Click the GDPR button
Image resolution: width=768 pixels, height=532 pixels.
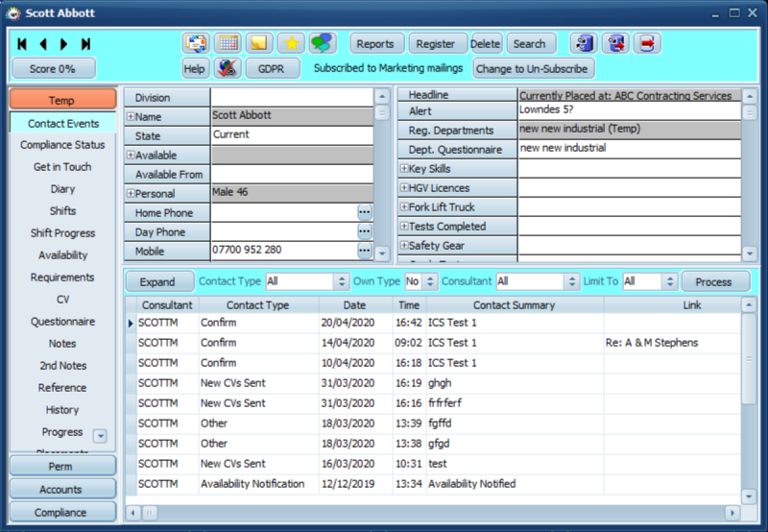pyautogui.click(x=273, y=68)
